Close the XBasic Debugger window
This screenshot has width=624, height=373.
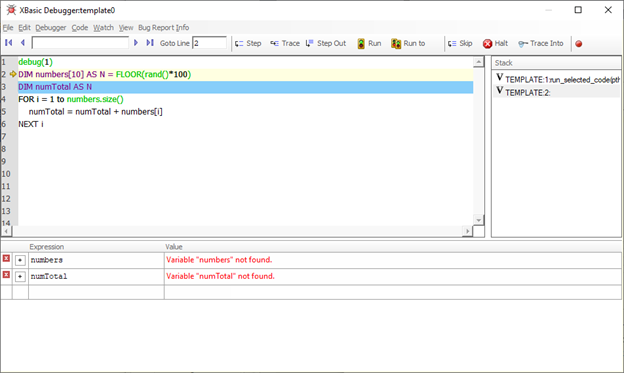pyautogui.click(x=608, y=10)
